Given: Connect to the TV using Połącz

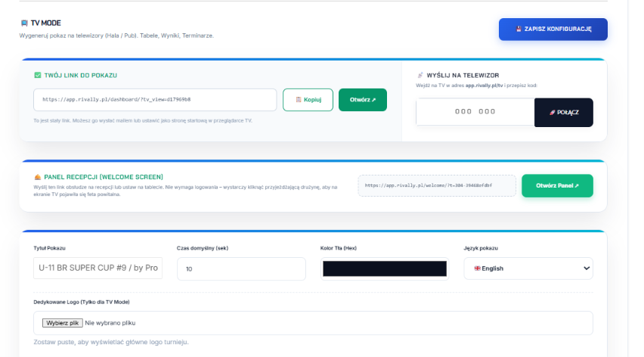Looking at the screenshot, I should [564, 113].
